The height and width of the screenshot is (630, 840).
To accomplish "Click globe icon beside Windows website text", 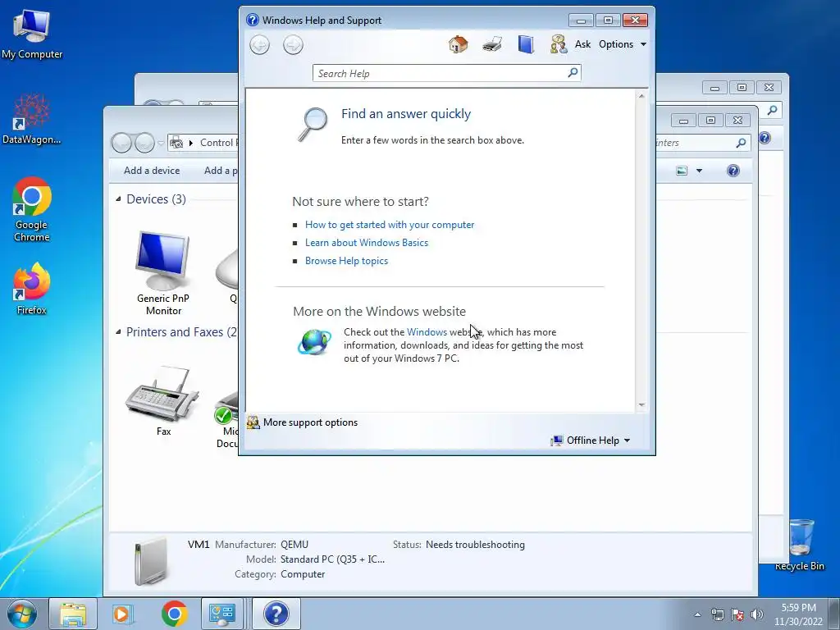I will coord(314,342).
